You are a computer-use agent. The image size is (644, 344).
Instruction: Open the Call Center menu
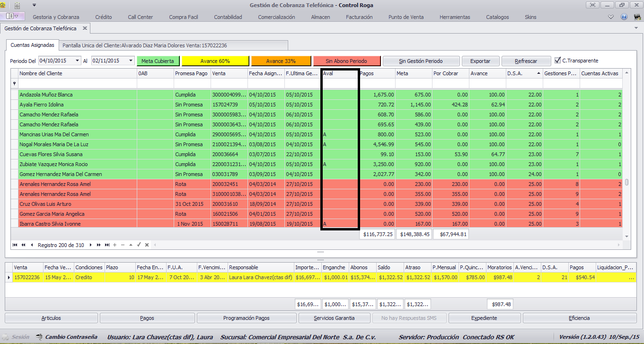click(x=141, y=17)
